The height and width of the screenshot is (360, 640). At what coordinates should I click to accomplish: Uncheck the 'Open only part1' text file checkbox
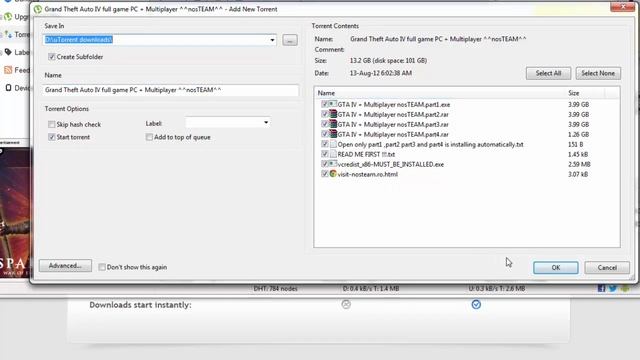click(325, 144)
